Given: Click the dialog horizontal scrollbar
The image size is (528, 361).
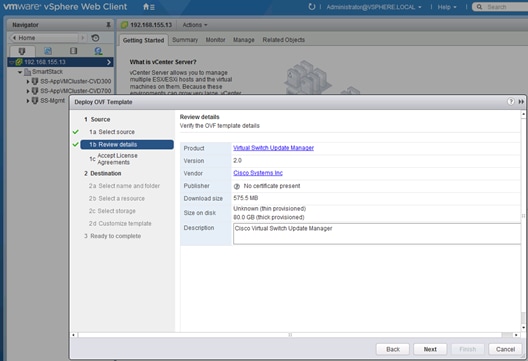Looking at the screenshot, I should click(x=290, y=335).
